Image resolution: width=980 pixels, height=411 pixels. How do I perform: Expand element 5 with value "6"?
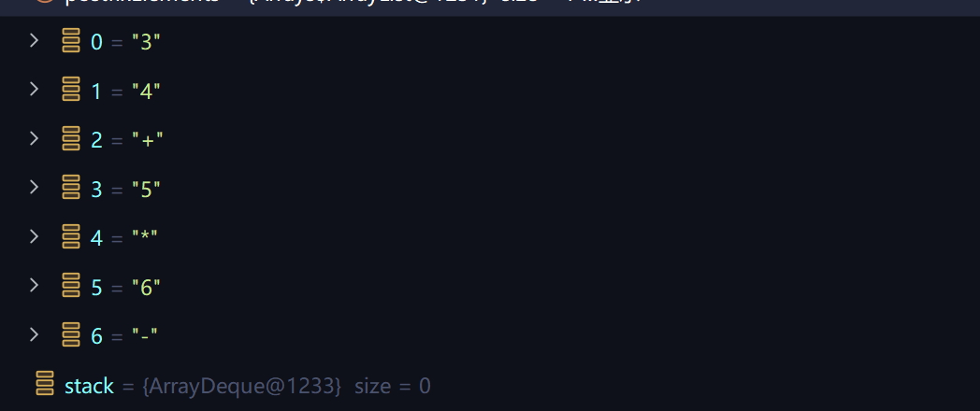coord(35,285)
